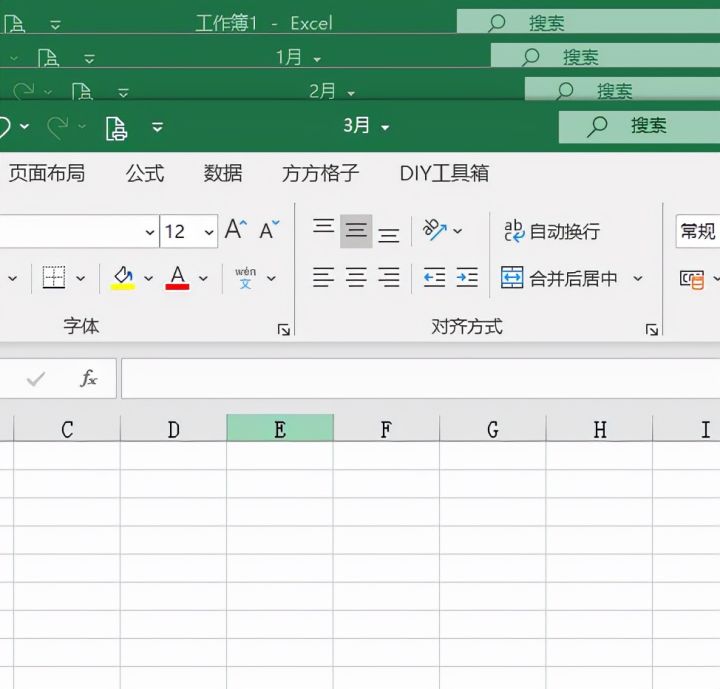
Task: Align text to the right
Action: point(389,277)
